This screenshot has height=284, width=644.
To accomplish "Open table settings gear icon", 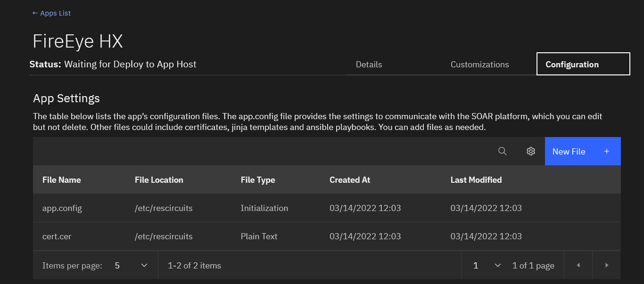I will [x=531, y=151].
